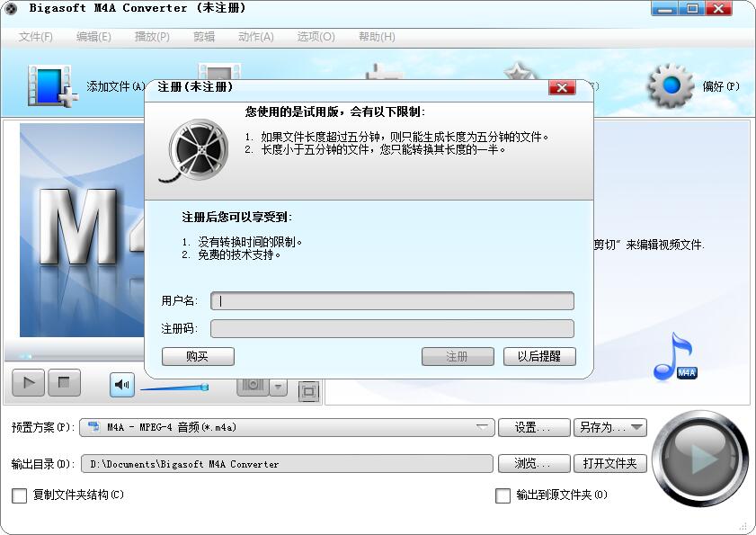The height and width of the screenshot is (535, 756).
Task: Click the output directory path field
Action: coord(287,464)
